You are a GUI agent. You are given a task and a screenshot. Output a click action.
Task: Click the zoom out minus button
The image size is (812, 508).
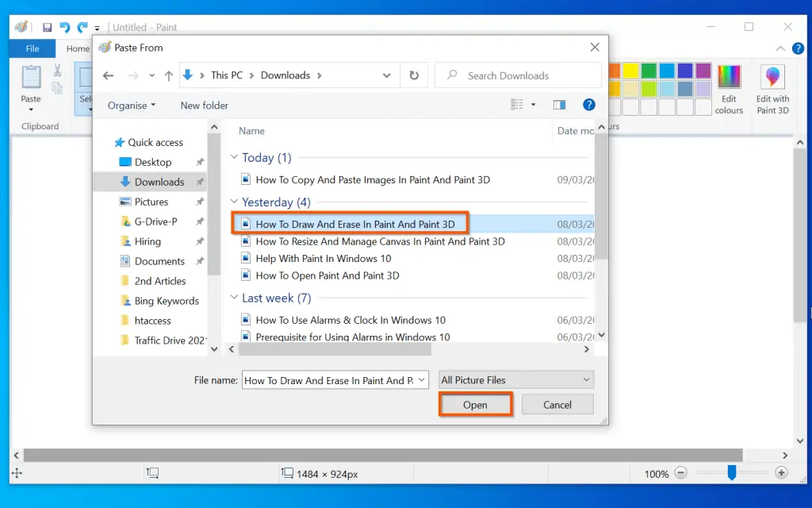(681, 473)
